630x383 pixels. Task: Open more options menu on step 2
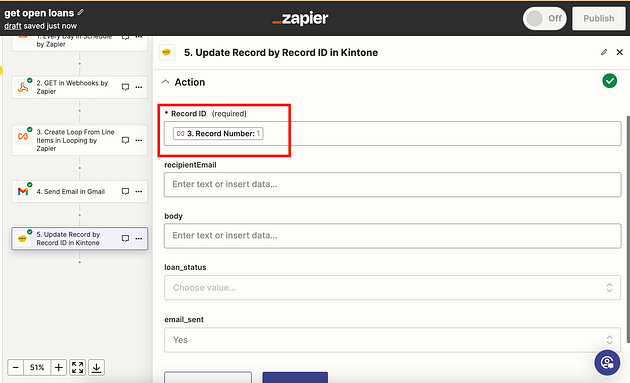click(139, 87)
